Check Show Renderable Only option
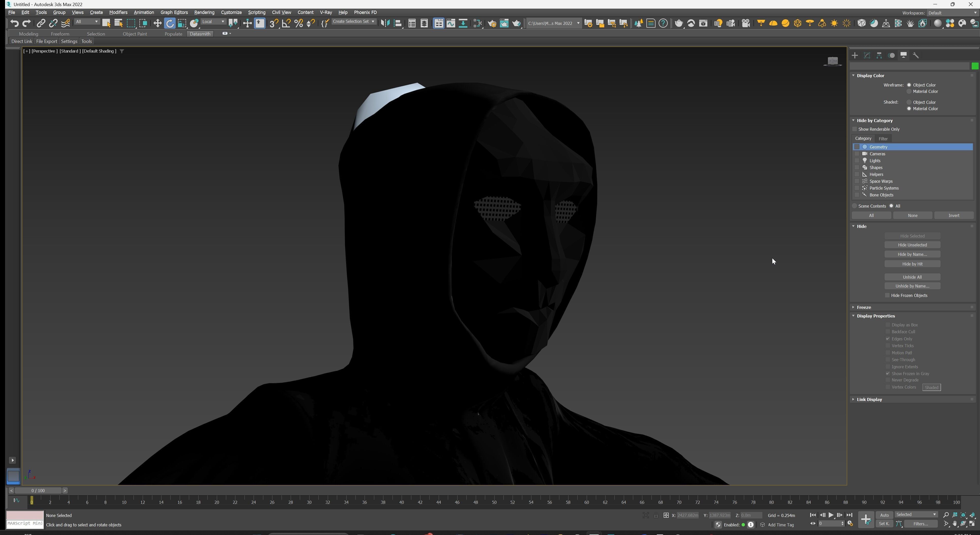980x535 pixels. pyautogui.click(x=855, y=129)
